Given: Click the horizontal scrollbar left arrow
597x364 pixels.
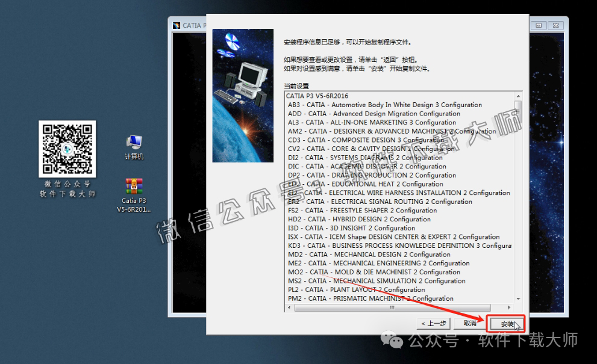Looking at the screenshot, I should pos(290,307).
